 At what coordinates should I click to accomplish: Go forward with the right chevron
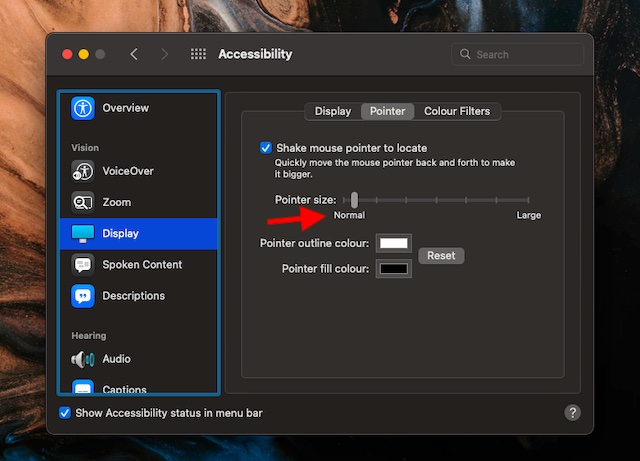(164, 54)
